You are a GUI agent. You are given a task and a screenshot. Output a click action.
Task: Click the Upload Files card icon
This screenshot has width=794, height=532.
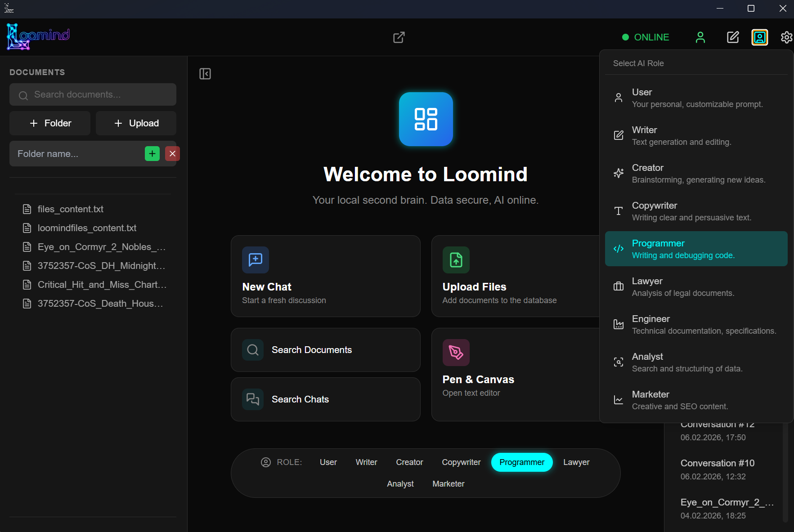point(456,260)
